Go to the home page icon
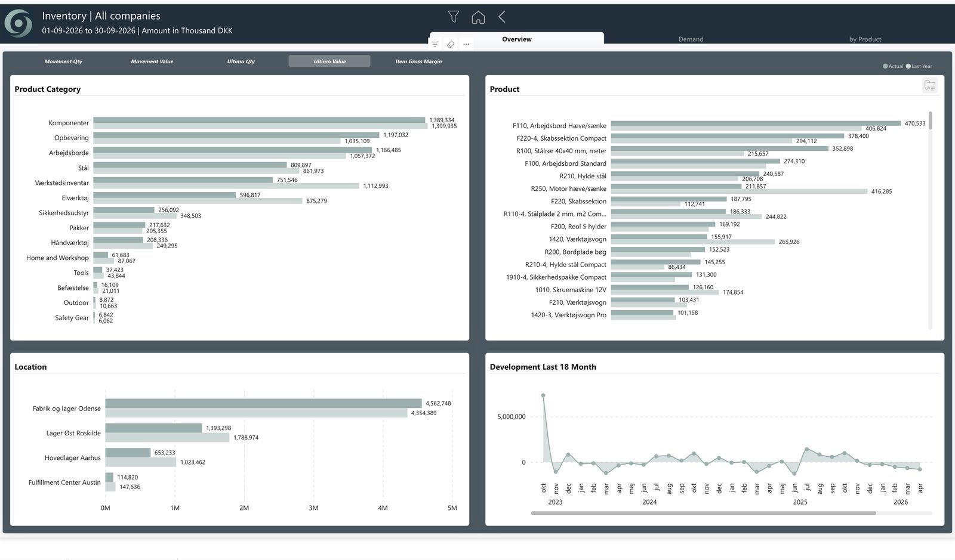 pos(478,17)
